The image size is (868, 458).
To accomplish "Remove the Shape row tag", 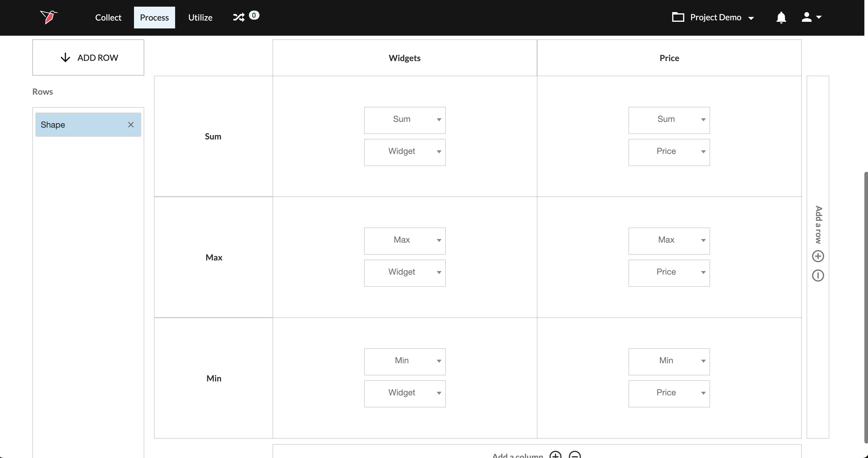I will point(131,125).
